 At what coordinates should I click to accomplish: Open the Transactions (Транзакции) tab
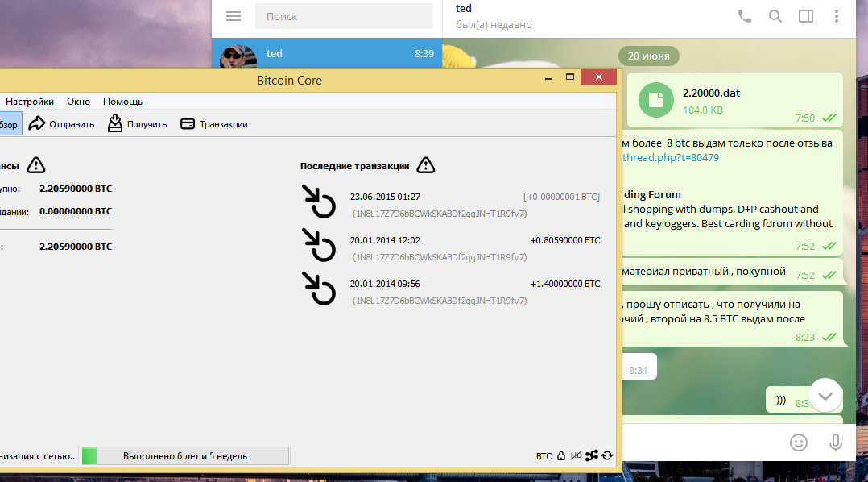tap(213, 124)
